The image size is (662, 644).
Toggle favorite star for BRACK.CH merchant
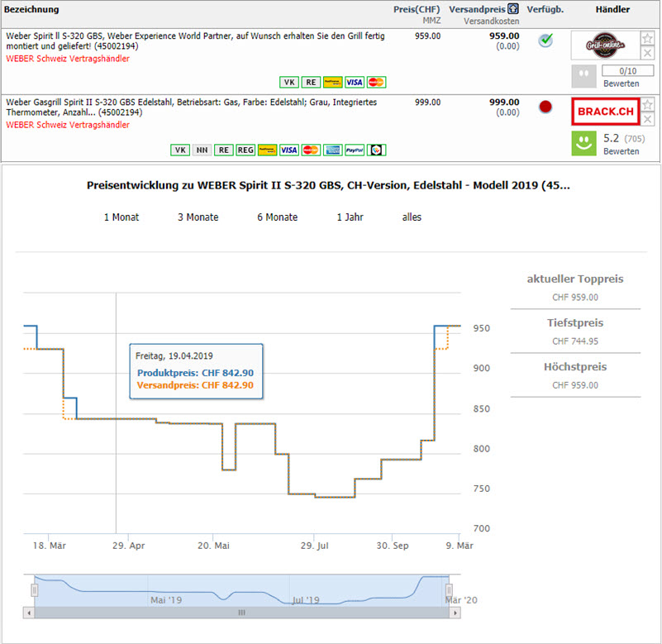coord(648,104)
